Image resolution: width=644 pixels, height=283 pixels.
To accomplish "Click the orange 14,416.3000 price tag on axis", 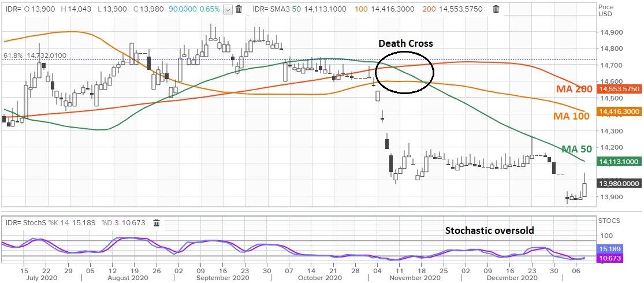I will pos(618,111).
